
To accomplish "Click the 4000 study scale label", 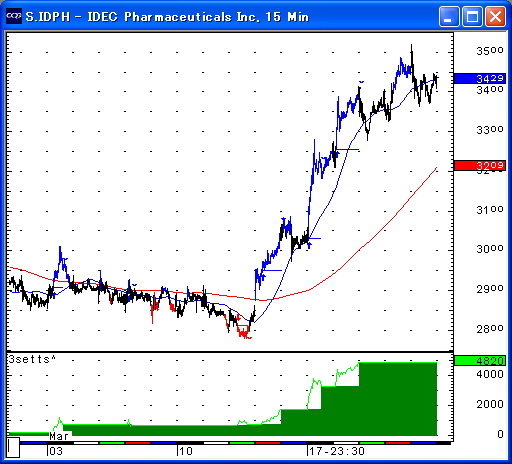I will click(x=490, y=374).
